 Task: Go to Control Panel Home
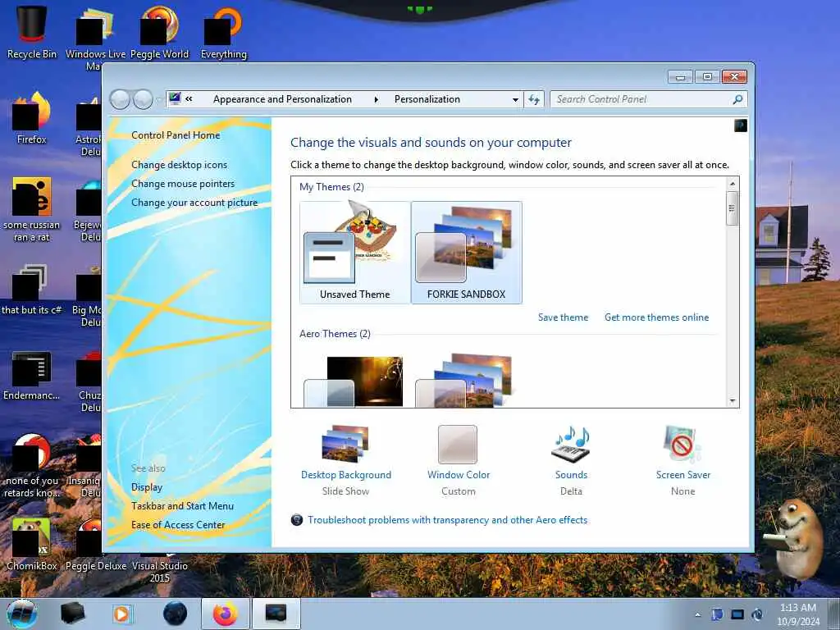[176, 135]
